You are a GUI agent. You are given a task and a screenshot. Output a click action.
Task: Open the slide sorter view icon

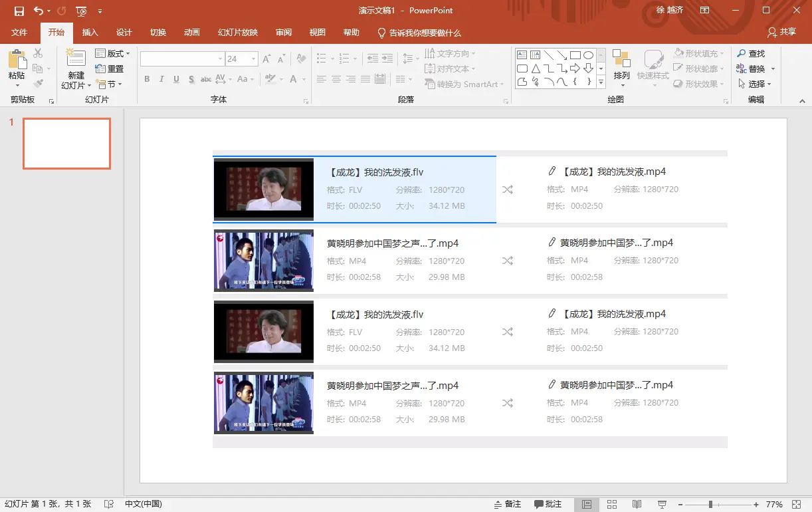(x=613, y=505)
